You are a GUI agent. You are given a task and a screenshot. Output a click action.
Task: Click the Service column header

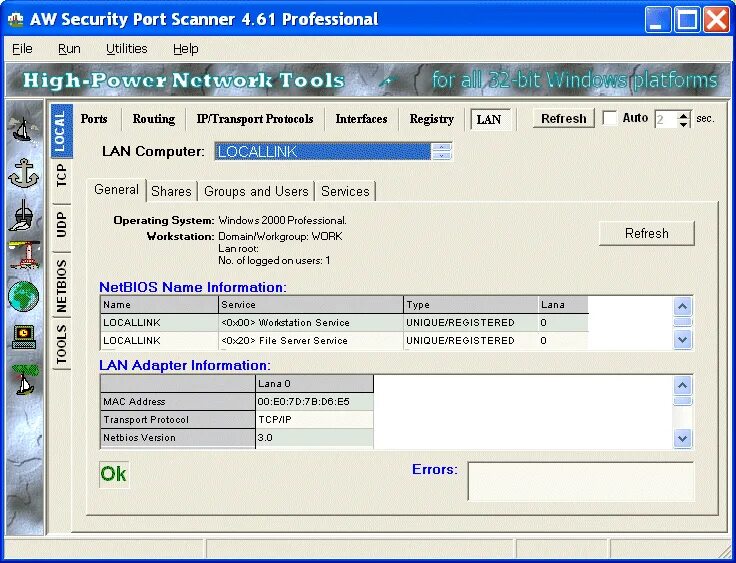tap(311, 304)
